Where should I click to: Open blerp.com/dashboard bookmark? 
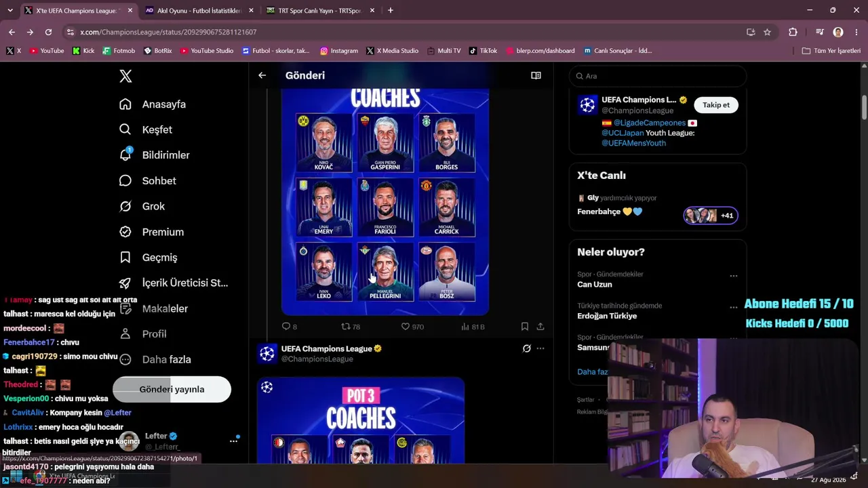click(x=540, y=51)
